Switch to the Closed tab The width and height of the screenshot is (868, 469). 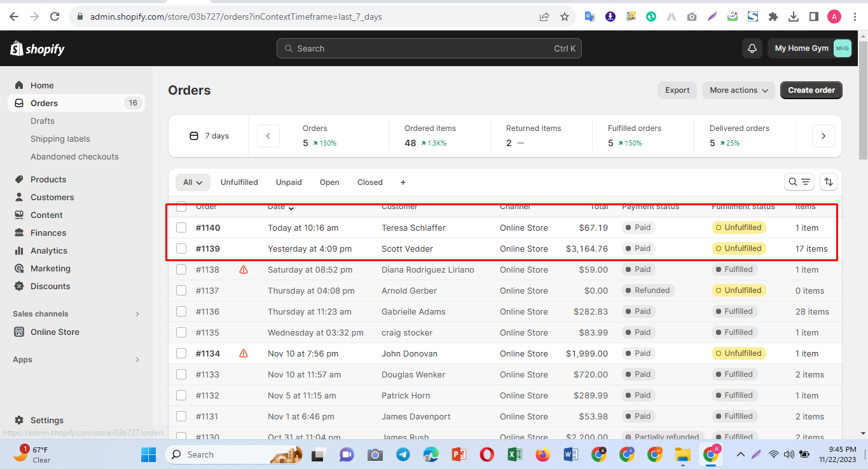point(369,182)
